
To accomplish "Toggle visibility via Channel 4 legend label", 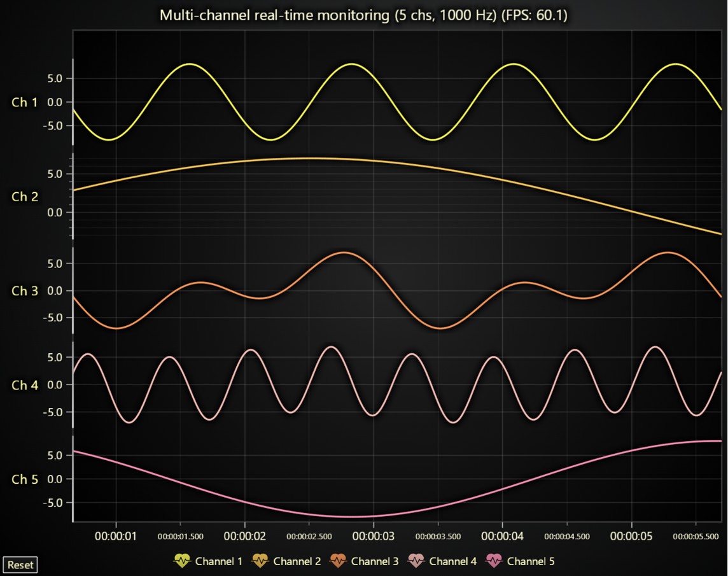I will (x=452, y=561).
